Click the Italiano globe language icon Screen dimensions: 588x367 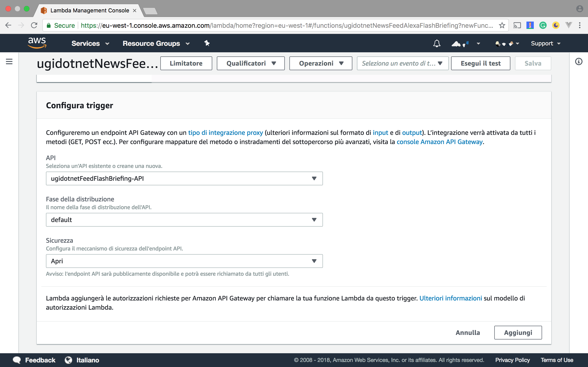coord(68,360)
